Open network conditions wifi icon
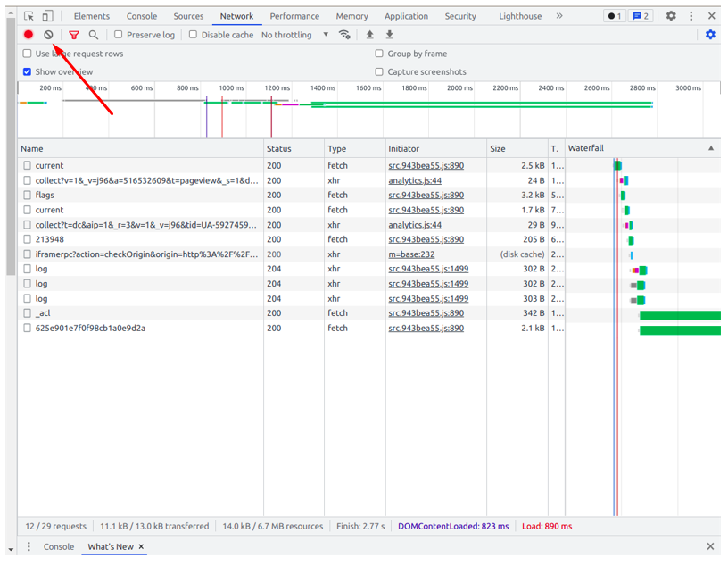Screen dimensions: 728x566 pos(344,35)
